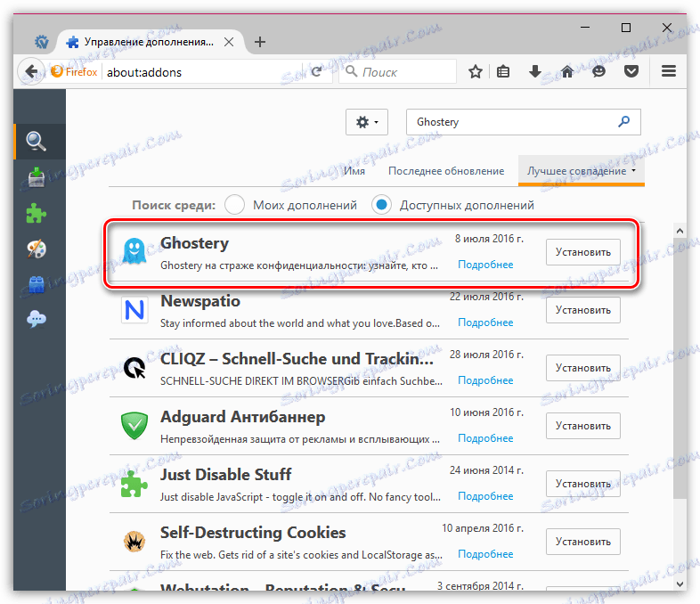
Task: Click the magnifier in add-on search field
Action: point(623,121)
